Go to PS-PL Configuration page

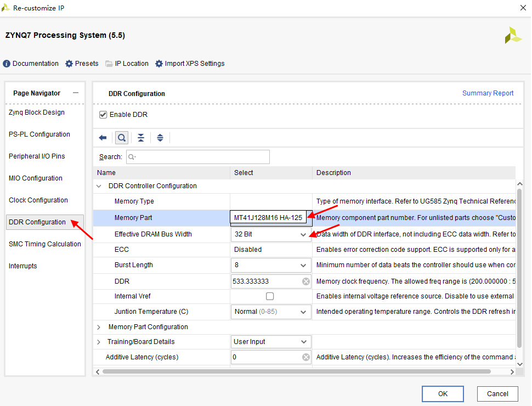coord(39,134)
